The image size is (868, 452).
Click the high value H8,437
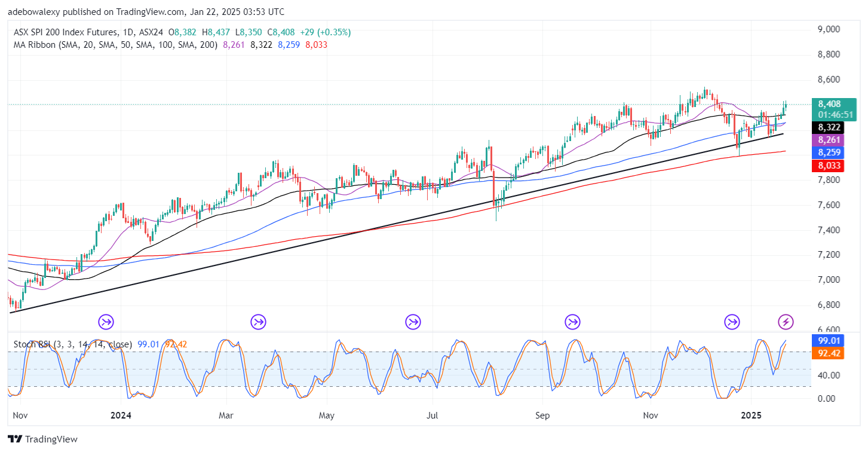click(x=216, y=32)
